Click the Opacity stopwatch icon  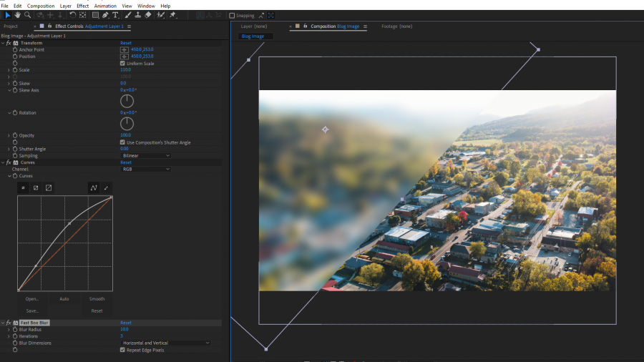(x=15, y=135)
